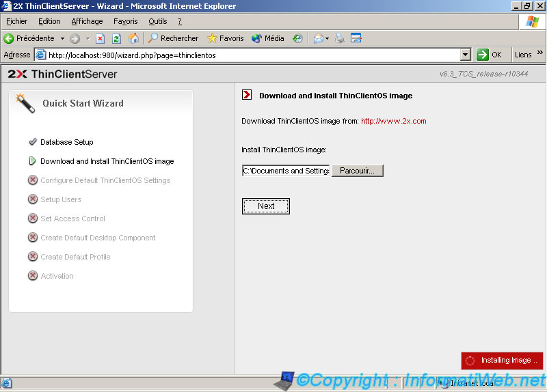Click green arrow icon beside Download and Install
547x392 pixels.
32,161
